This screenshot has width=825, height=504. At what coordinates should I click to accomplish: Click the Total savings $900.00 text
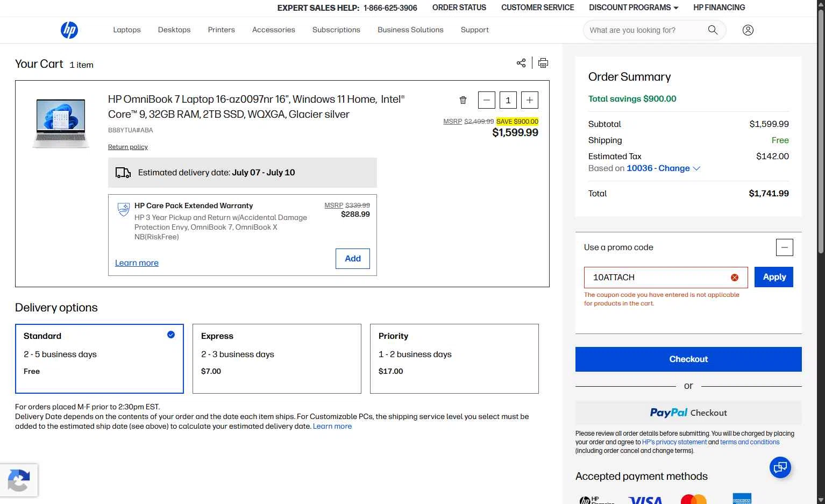632,99
